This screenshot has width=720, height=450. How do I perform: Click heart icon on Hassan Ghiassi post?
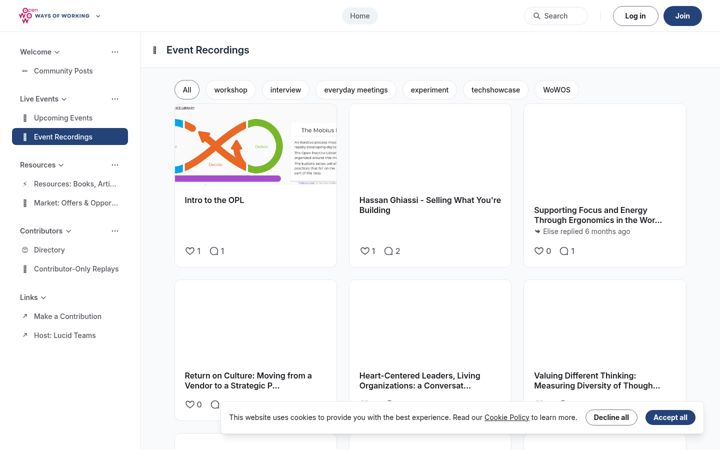[364, 251]
